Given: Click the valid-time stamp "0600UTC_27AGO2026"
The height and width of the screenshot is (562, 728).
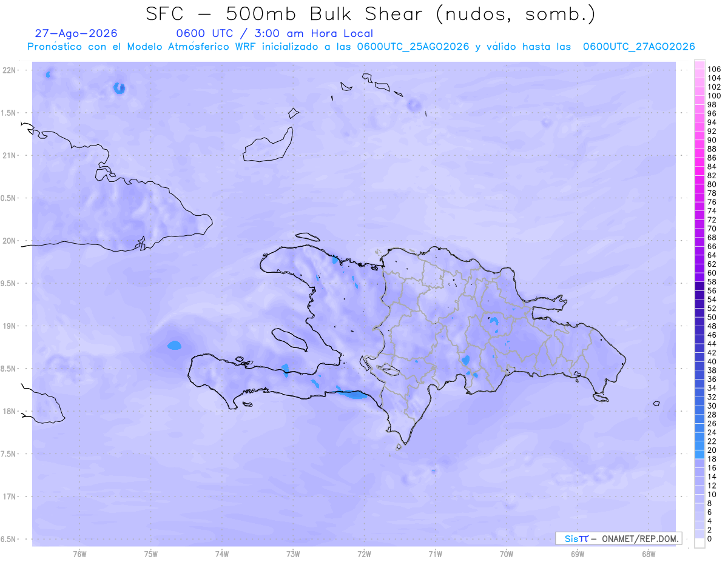Looking at the screenshot, I should coord(639,47).
